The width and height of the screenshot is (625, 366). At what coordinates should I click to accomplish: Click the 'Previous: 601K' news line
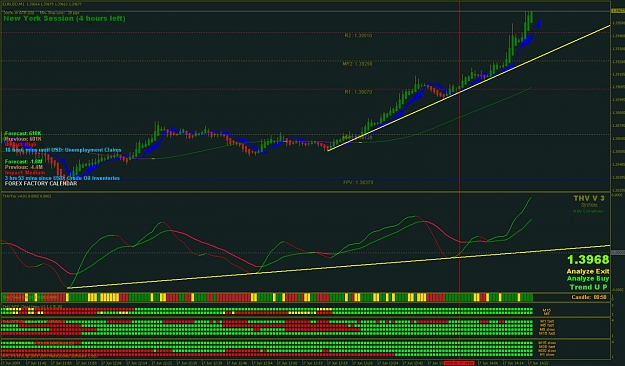coord(23,139)
